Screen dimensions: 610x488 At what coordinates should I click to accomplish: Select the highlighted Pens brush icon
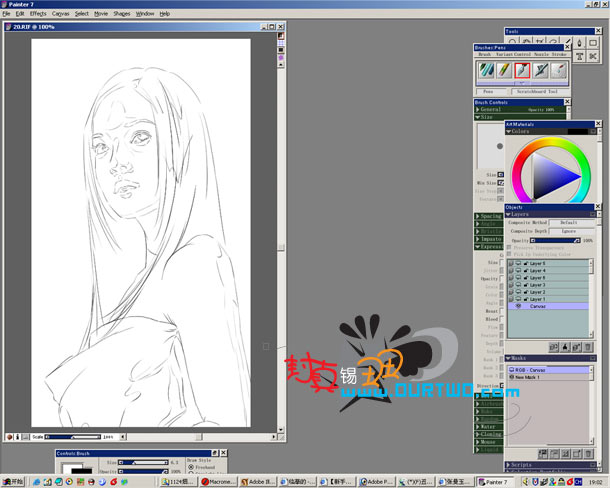pos(522,70)
